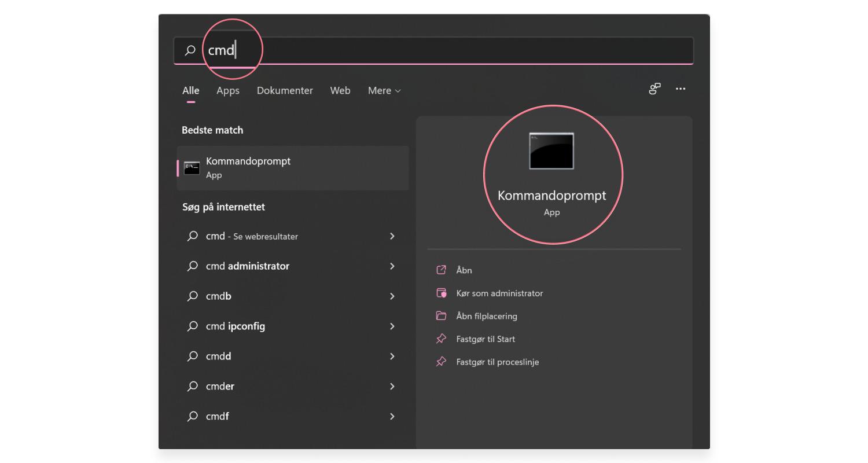Expand chevron for 'cmdd'
The height and width of the screenshot is (463, 868).
tap(392, 357)
